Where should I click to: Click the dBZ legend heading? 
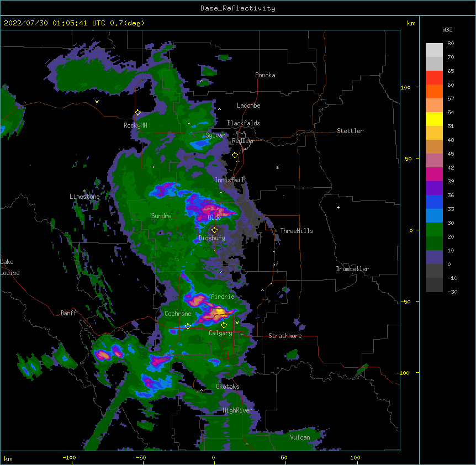[447, 30]
